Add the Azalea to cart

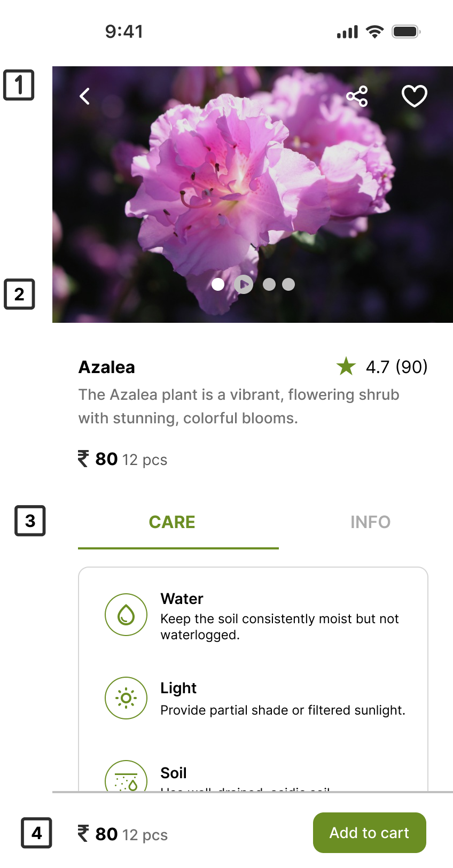pos(369,832)
